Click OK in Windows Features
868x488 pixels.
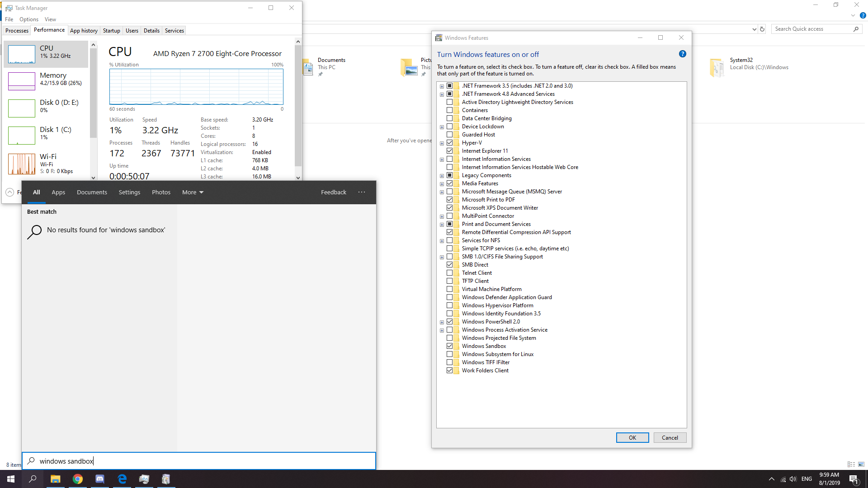click(x=632, y=437)
